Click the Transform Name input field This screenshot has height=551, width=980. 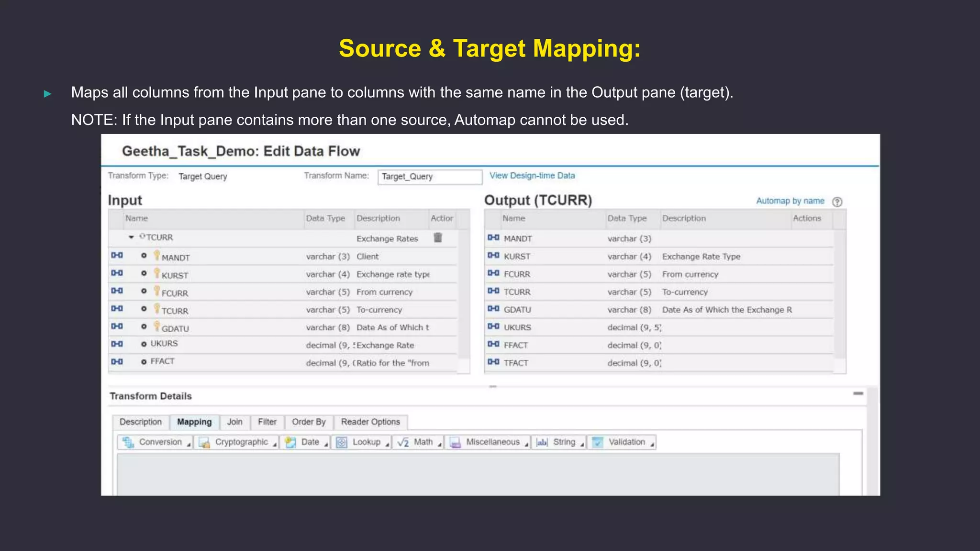point(429,177)
